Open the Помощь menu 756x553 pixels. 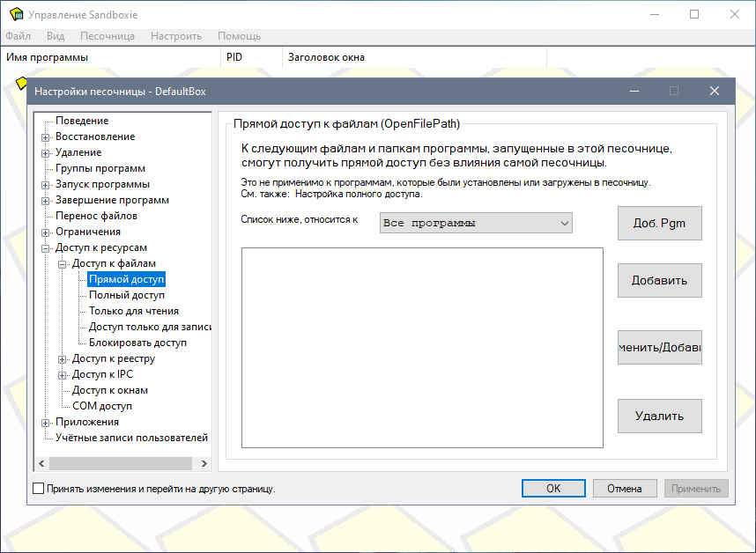click(x=239, y=36)
